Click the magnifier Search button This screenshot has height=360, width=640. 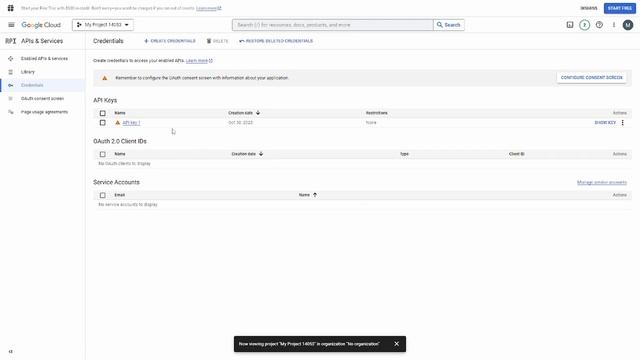tap(449, 25)
